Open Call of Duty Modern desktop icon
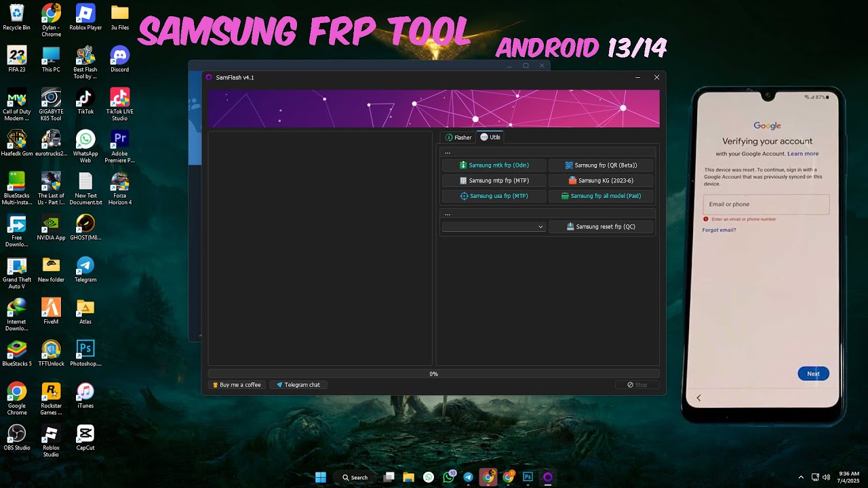 pyautogui.click(x=17, y=104)
